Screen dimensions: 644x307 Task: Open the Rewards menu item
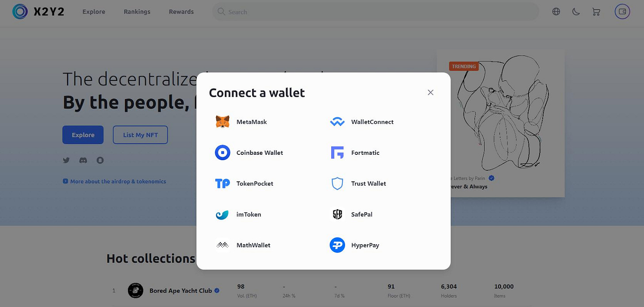(x=181, y=12)
